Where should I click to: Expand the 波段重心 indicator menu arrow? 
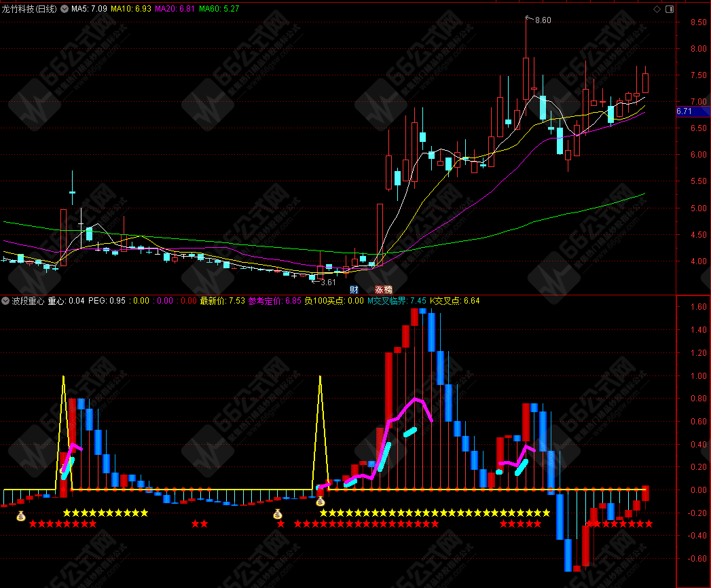5,301
